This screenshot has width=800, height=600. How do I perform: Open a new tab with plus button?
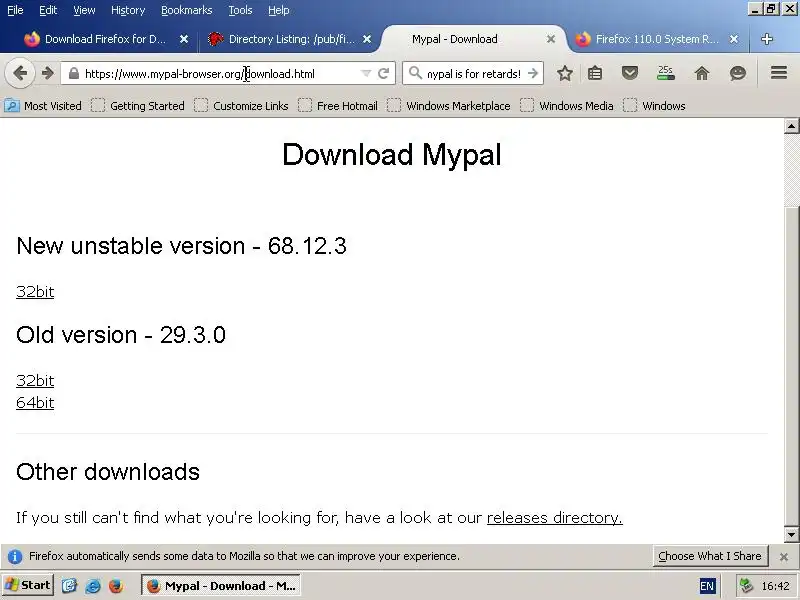[766, 39]
